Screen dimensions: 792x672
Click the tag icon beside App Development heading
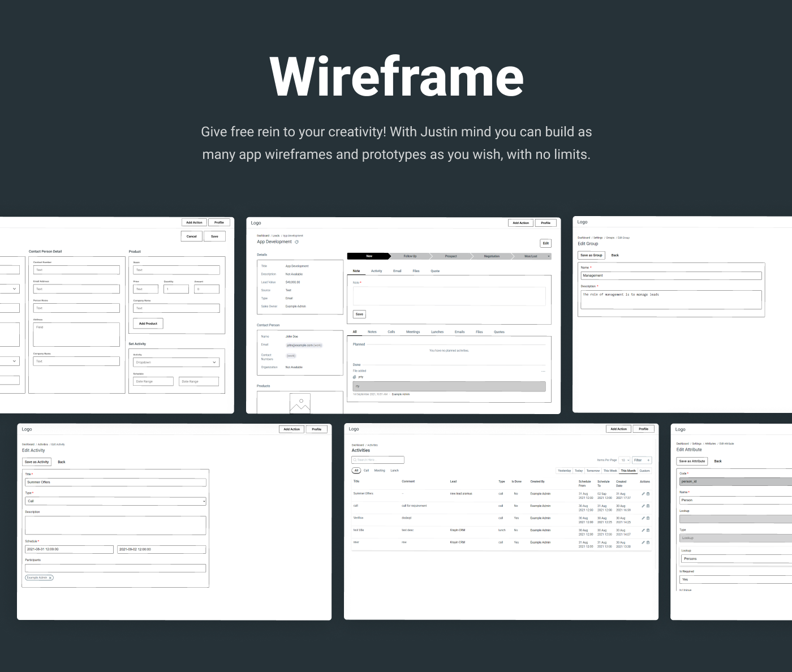pos(297,243)
